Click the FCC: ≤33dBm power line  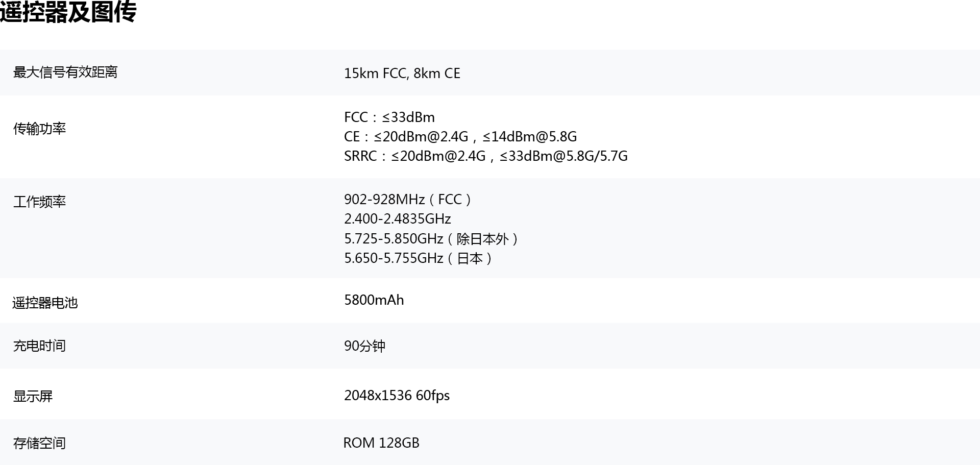coord(389,117)
